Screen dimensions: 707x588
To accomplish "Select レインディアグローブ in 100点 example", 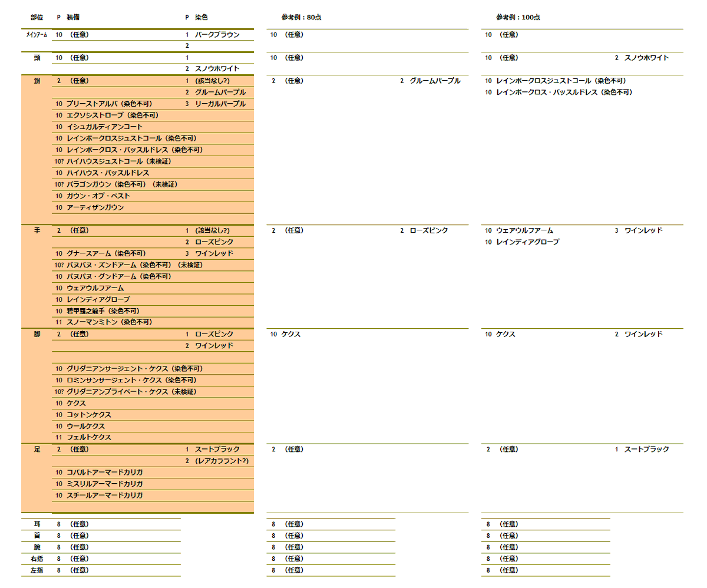I will (528, 242).
